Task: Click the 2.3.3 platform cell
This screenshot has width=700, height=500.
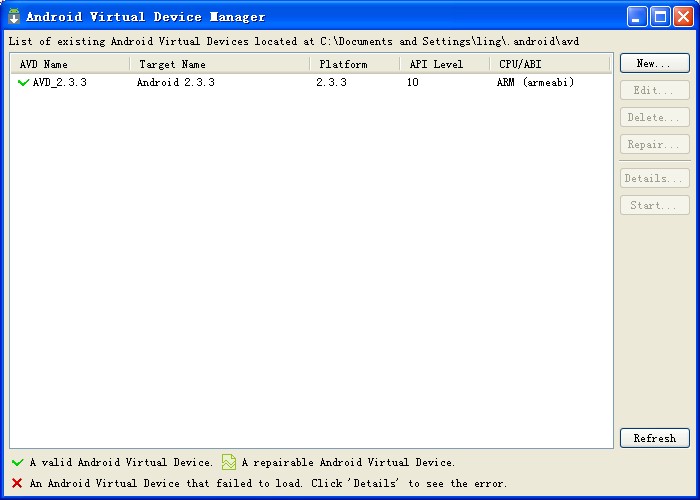Action: [331, 82]
